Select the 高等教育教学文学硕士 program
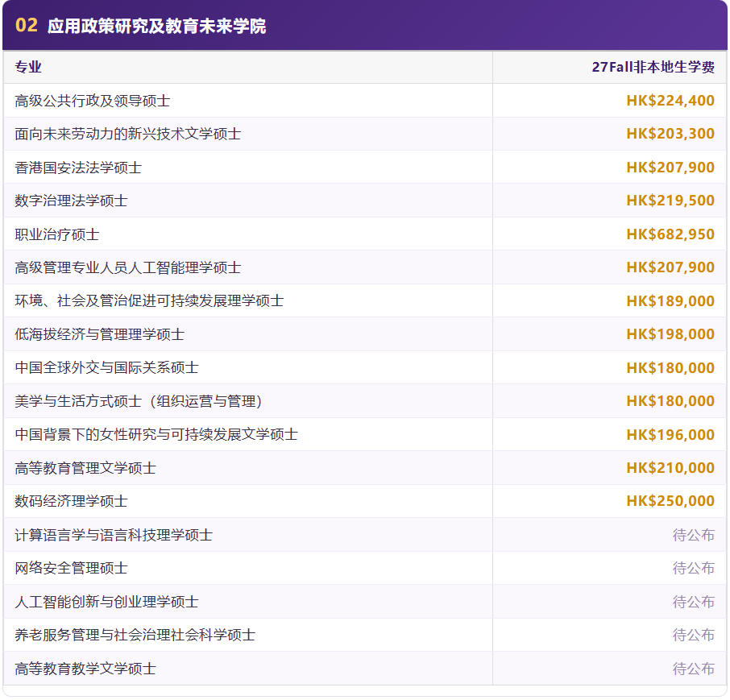This screenshot has width=730, height=700. tap(85, 669)
